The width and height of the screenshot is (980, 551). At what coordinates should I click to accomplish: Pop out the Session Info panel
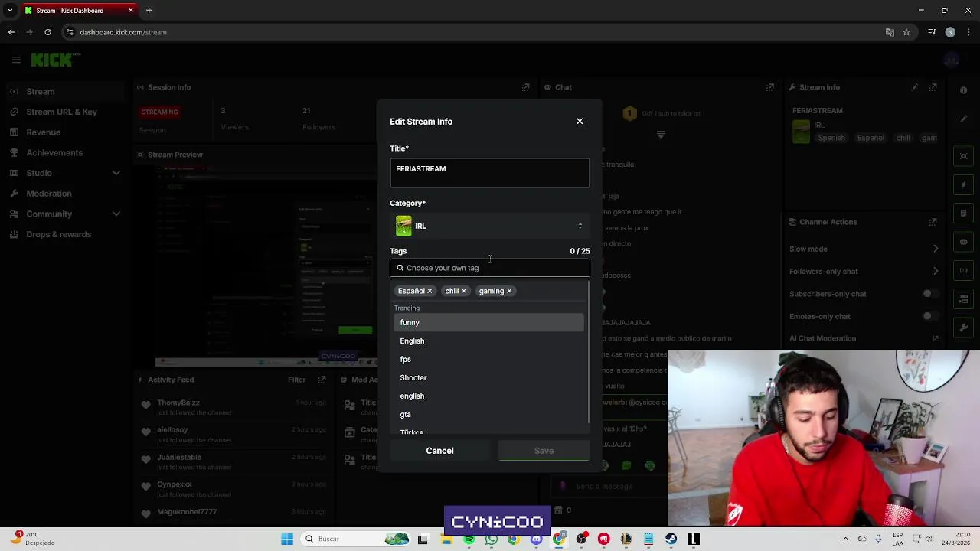click(x=525, y=87)
